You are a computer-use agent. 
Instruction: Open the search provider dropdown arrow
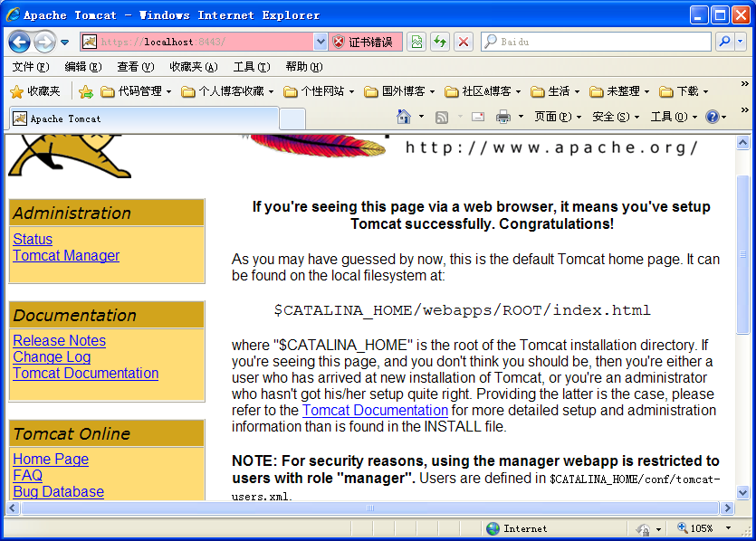741,42
